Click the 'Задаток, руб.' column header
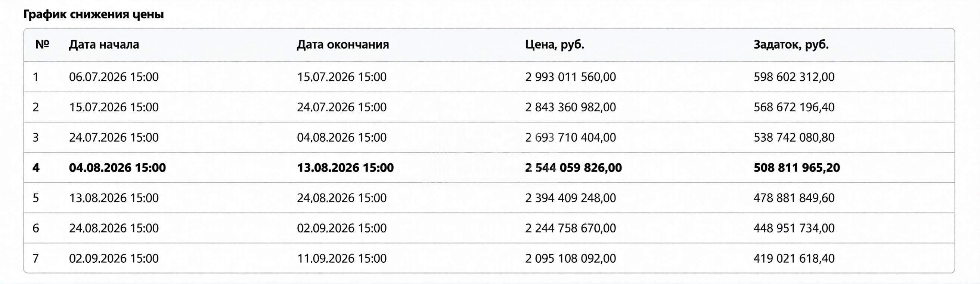This screenshot has height=284, width=980. (791, 45)
